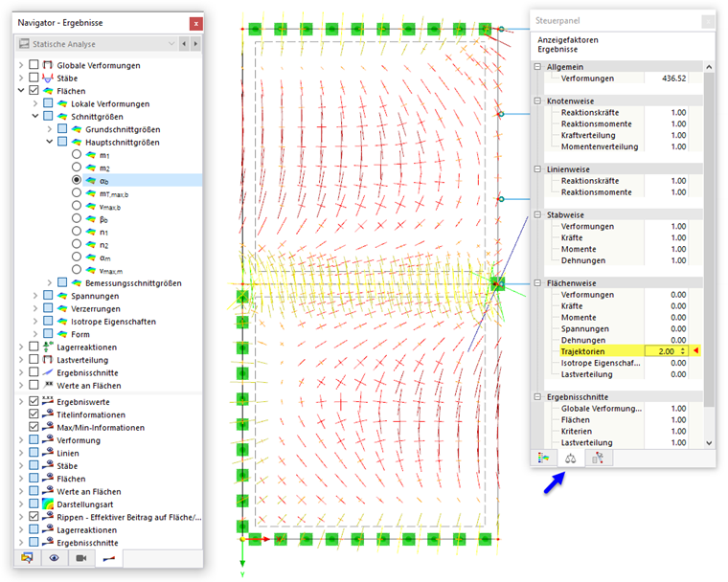The width and height of the screenshot is (728, 582).
Task: Enable Globale Verformungen checkbox
Action: click(x=34, y=64)
